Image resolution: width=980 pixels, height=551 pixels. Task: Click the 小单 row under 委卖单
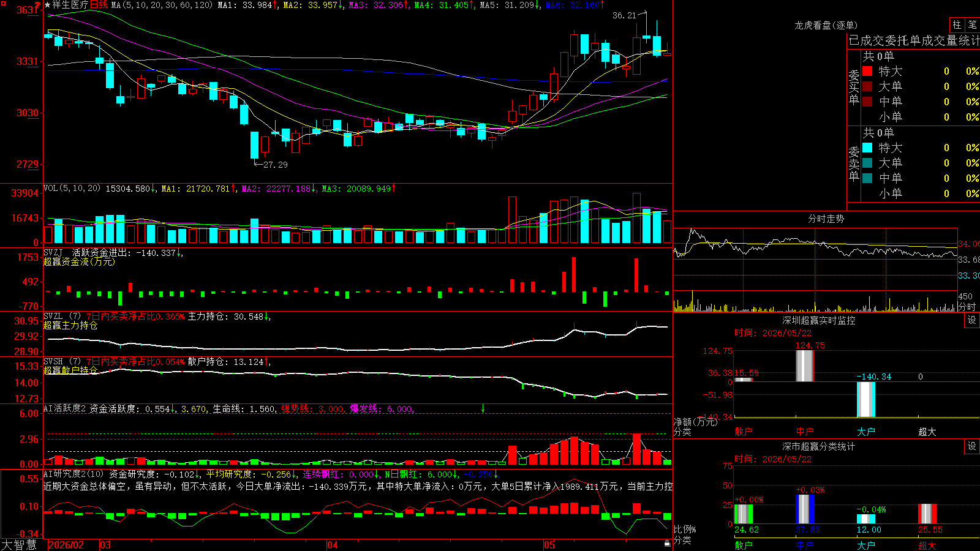(921, 193)
